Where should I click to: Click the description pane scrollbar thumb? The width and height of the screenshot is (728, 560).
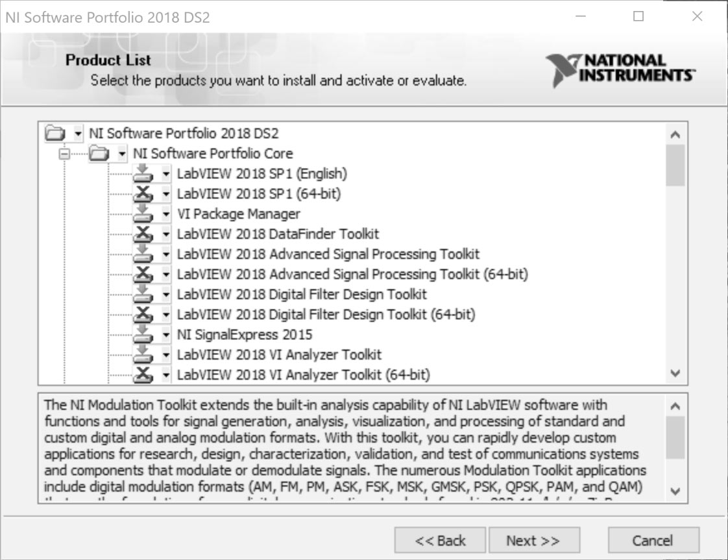coord(675,437)
